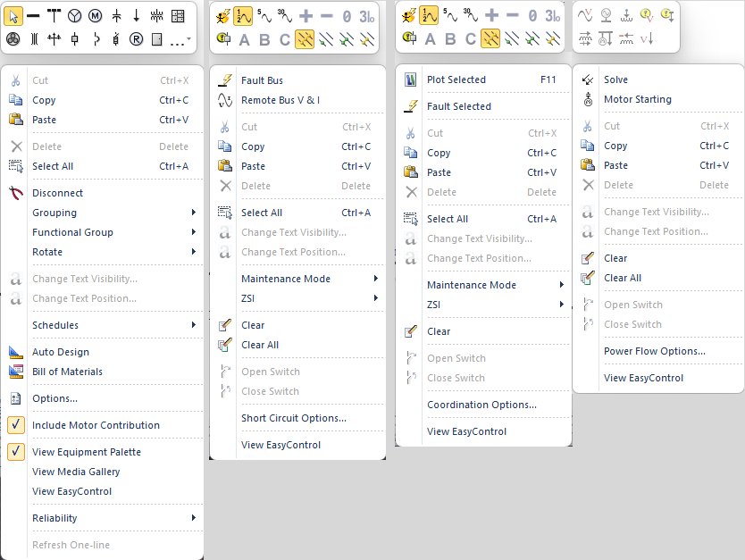Select the door/enclosure icon in equipment palette
Image resolution: width=745 pixels, height=560 pixels.
[157, 39]
